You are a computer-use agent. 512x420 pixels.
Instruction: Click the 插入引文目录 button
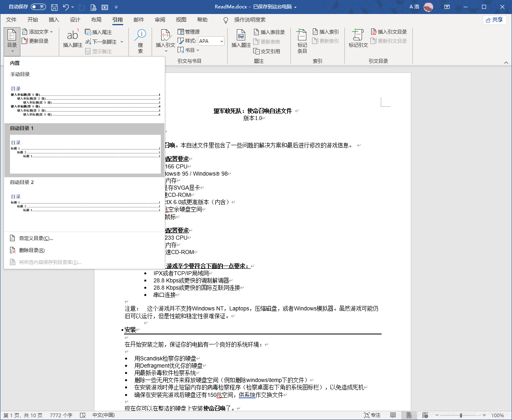(389, 32)
